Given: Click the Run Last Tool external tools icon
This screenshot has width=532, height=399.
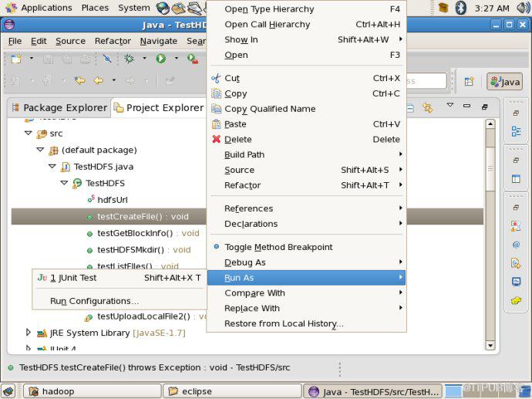Looking at the screenshot, I should pos(193,59).
